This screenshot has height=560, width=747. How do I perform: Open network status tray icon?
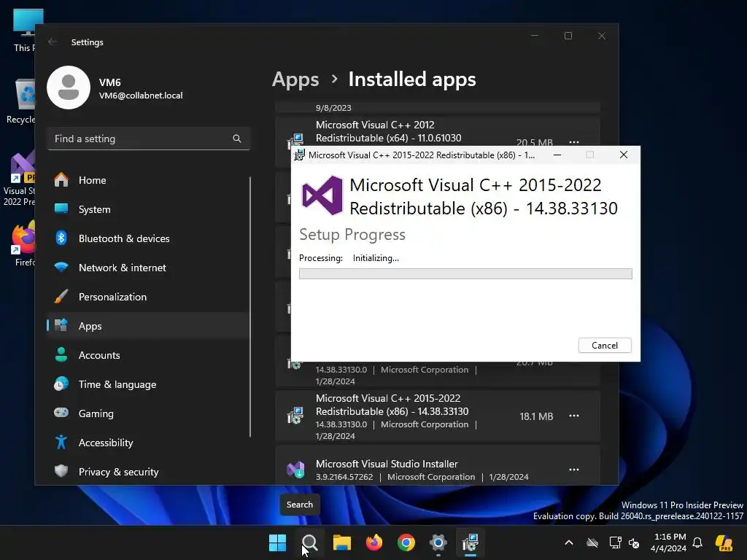(x=616, y=542)
